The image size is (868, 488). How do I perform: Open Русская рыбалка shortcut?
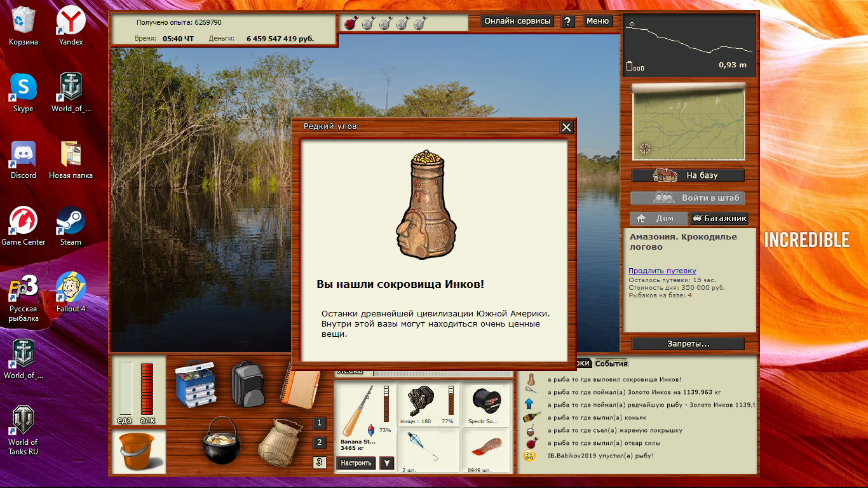23,299
